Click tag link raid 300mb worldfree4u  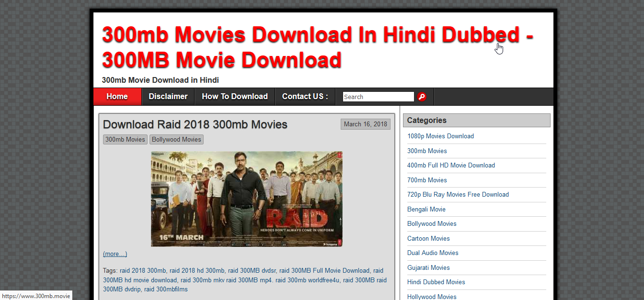tap(307, 280)
